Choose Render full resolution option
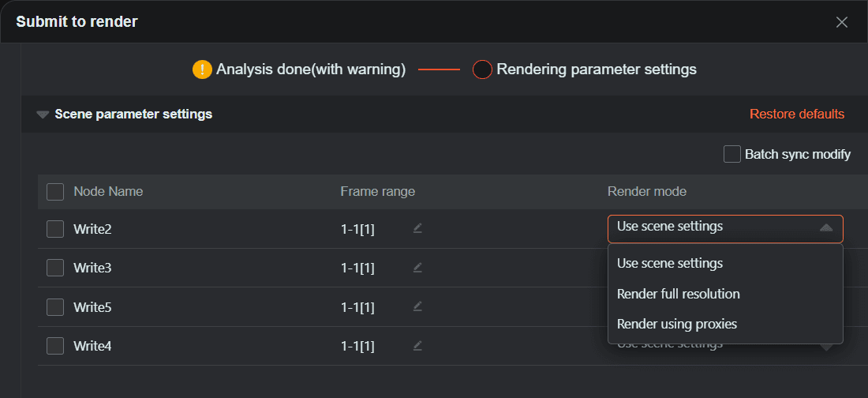Screen dimensions: 868x398 pos(678,294)
